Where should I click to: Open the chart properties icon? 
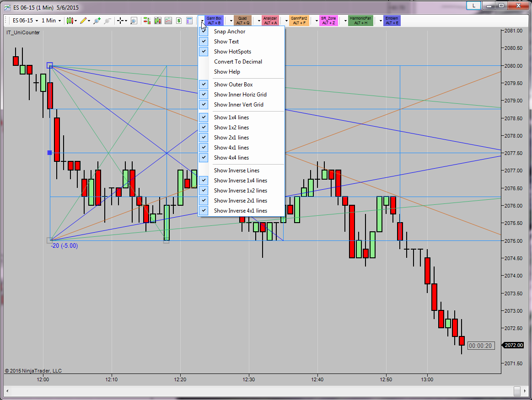189,21
